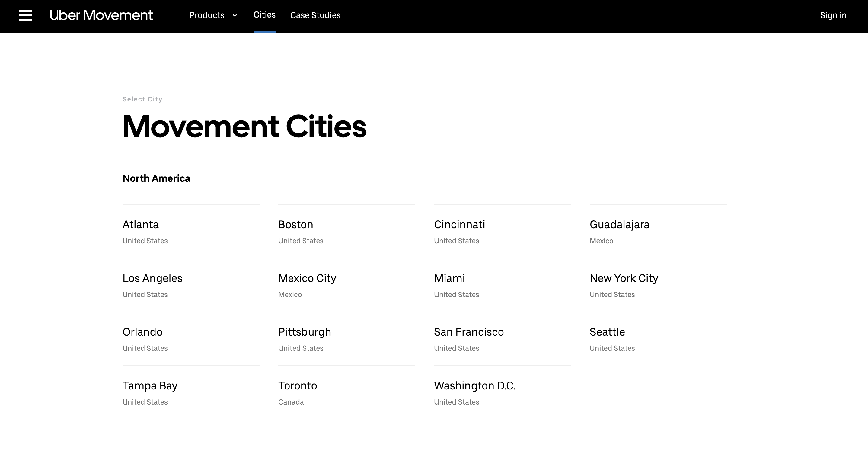Select Atlanta from city list
This screenshot has height=451, width=868.
141,225
